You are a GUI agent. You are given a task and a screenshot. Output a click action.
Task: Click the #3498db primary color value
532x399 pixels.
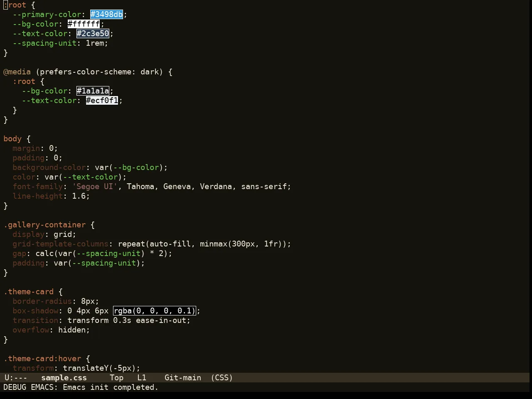pyautogui.click(x=107, y=15)
